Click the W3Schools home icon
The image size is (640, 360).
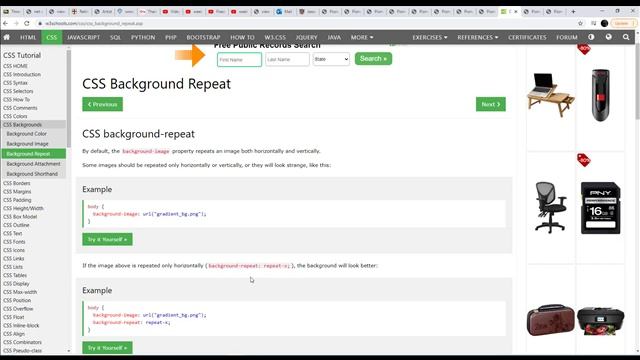tap(7, 37)
